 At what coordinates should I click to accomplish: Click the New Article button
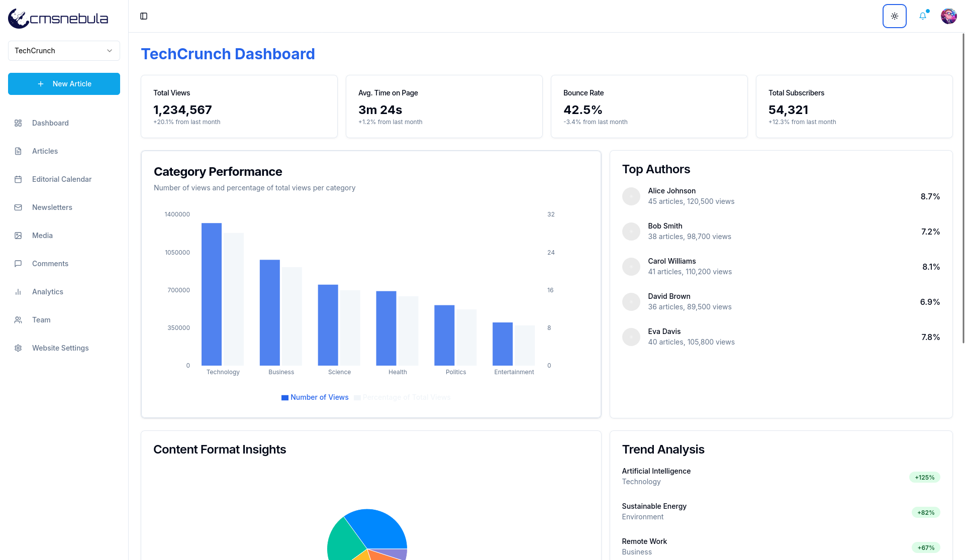point(64,84)
